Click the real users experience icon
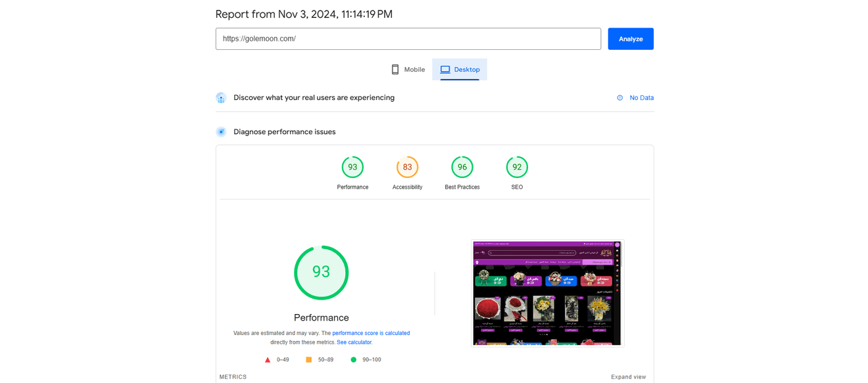The height and width of the screenshot is (383, 868). (x=221, y=98)
